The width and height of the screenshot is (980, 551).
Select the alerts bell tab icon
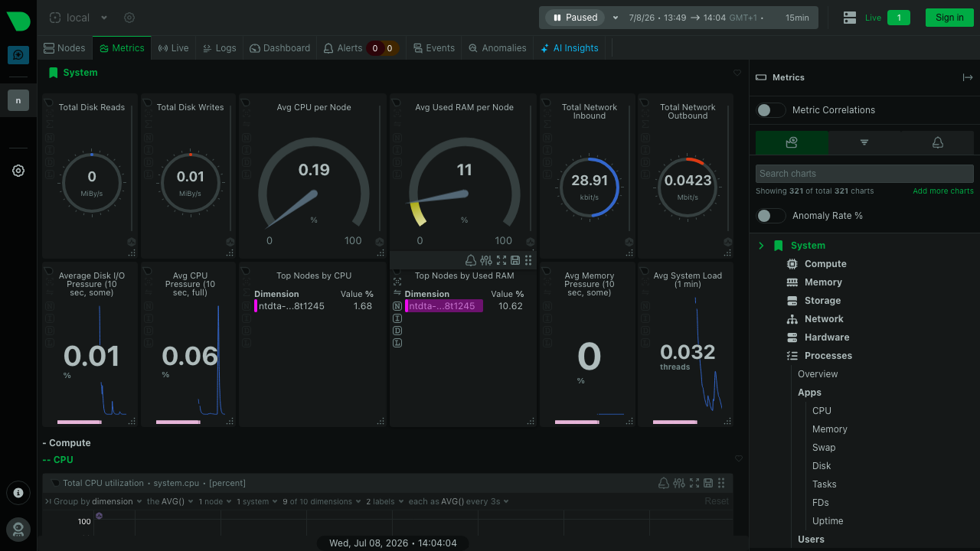(937, 142)
